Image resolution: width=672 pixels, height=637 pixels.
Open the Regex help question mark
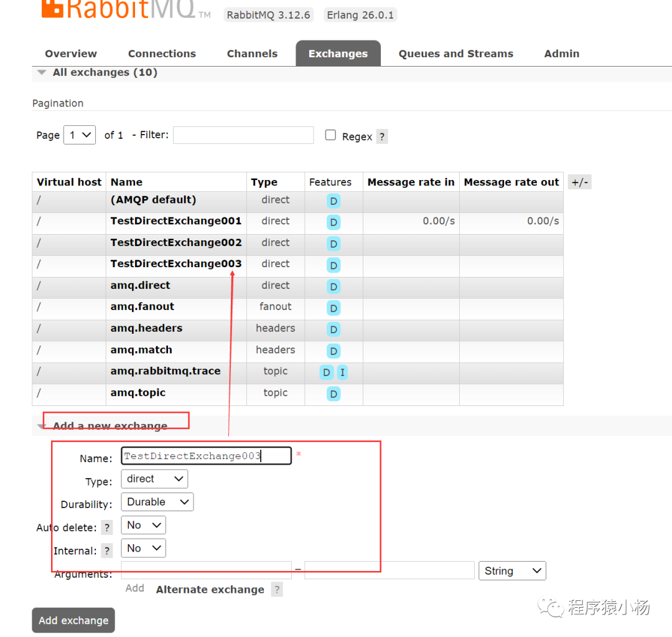pos(381,136)
